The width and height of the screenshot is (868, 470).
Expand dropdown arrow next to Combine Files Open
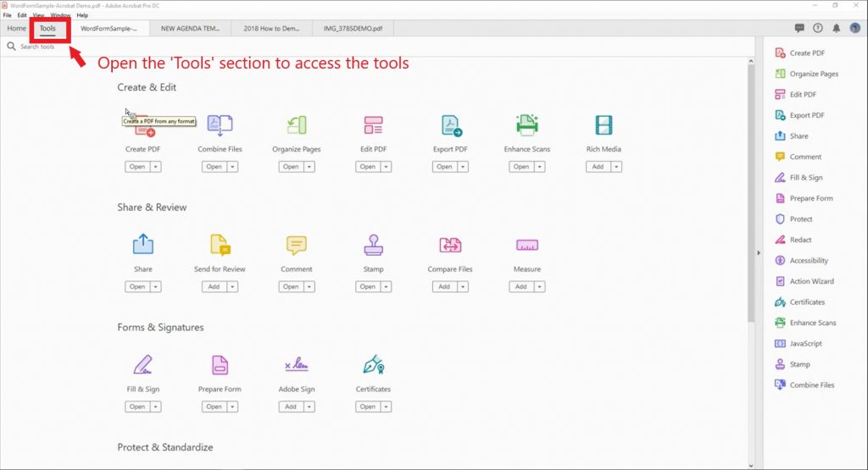(232, 167)
